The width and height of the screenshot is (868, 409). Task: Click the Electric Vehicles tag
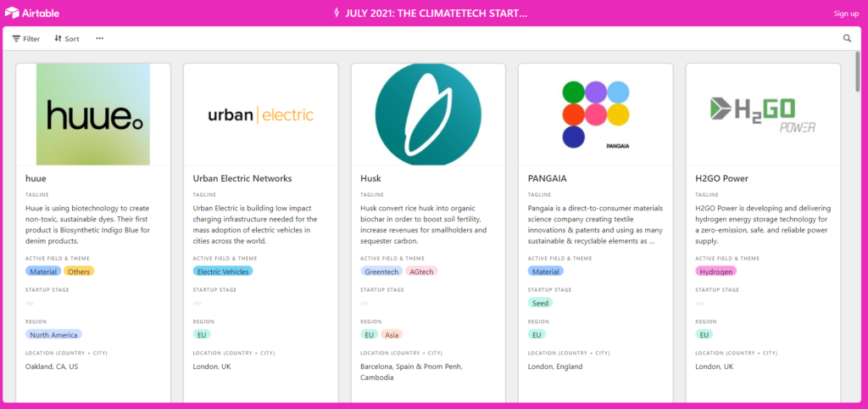(x=223, y=272)
